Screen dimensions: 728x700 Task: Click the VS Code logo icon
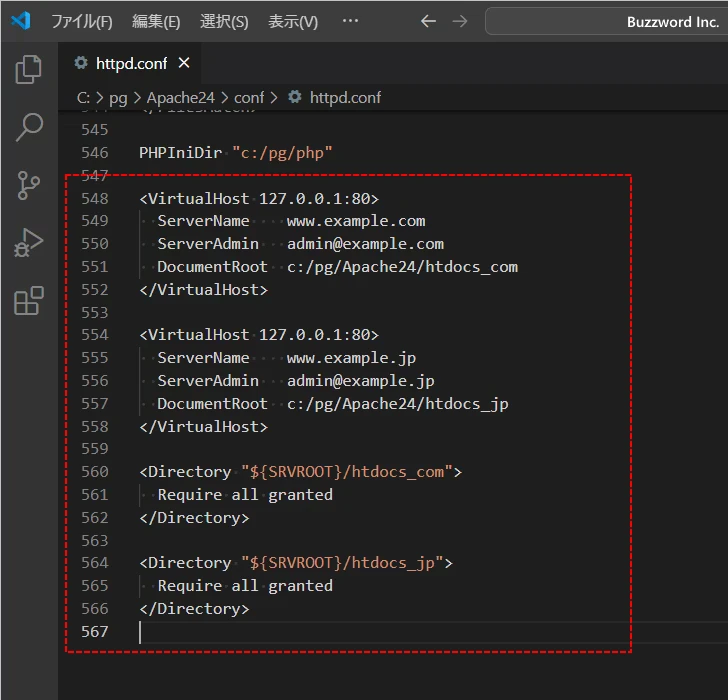(21, 21)
